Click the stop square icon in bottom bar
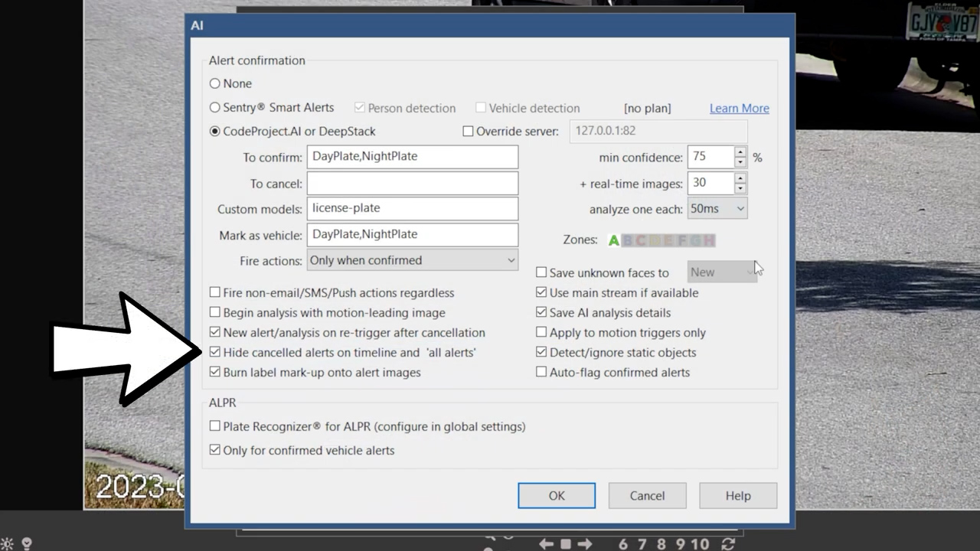 click(x=566, y=544)
